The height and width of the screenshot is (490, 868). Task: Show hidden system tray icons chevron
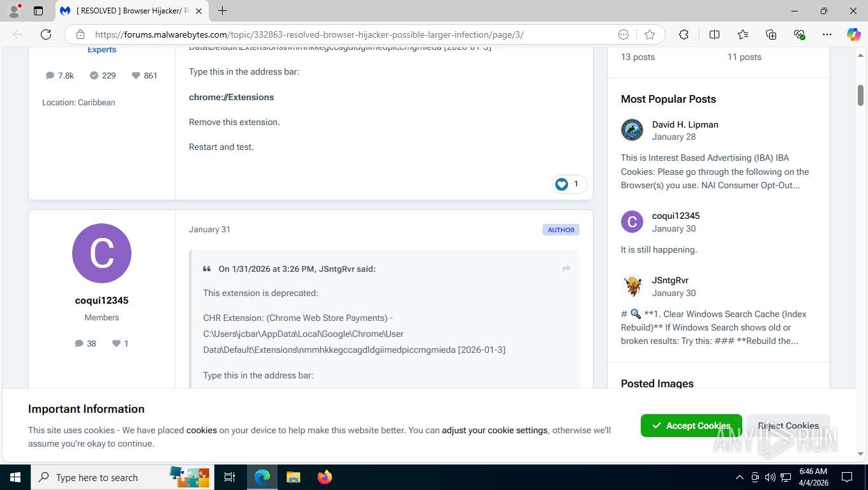tap(740, 477)
